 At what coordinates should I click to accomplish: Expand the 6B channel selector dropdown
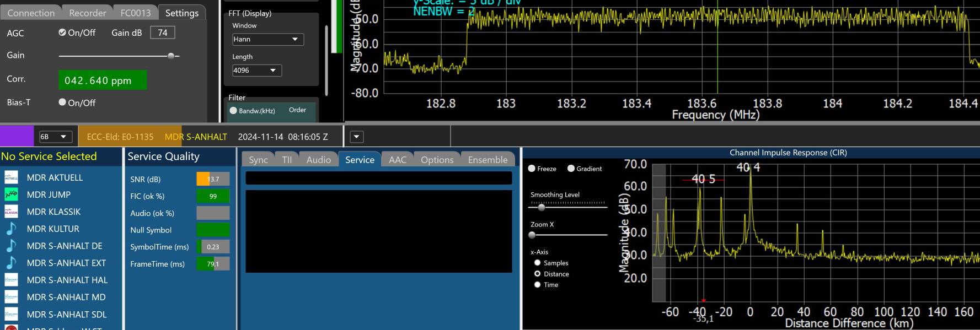click(55, 137)
